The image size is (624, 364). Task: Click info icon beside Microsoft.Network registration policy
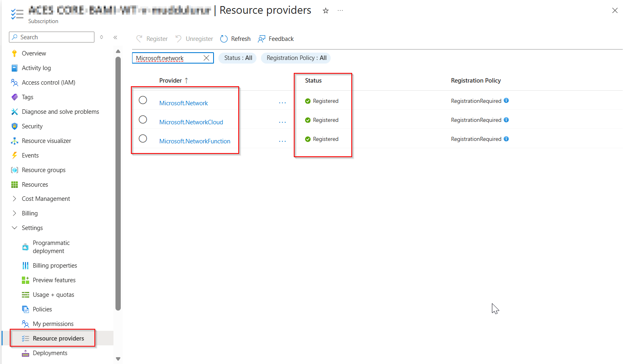[506, 101]
